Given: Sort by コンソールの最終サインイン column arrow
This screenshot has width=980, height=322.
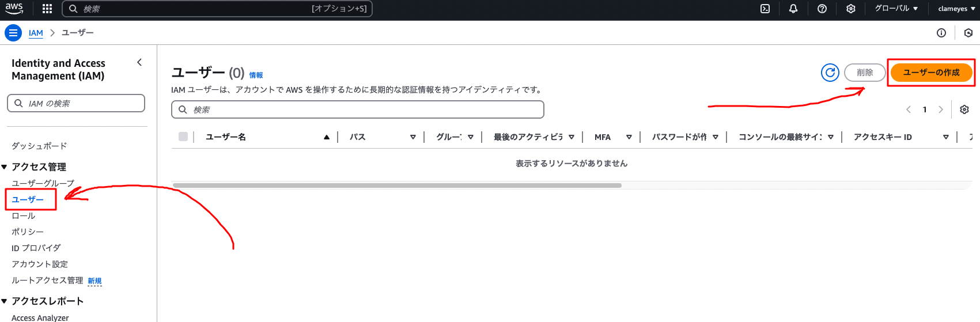Looking at the screenshot, I should (831, 137).
